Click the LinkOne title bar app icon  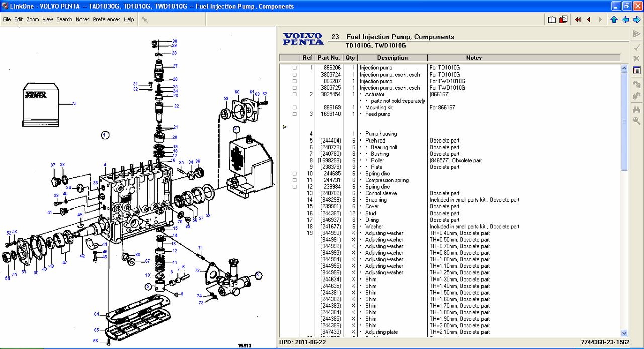pyautogui.click(x=5, y=6)
